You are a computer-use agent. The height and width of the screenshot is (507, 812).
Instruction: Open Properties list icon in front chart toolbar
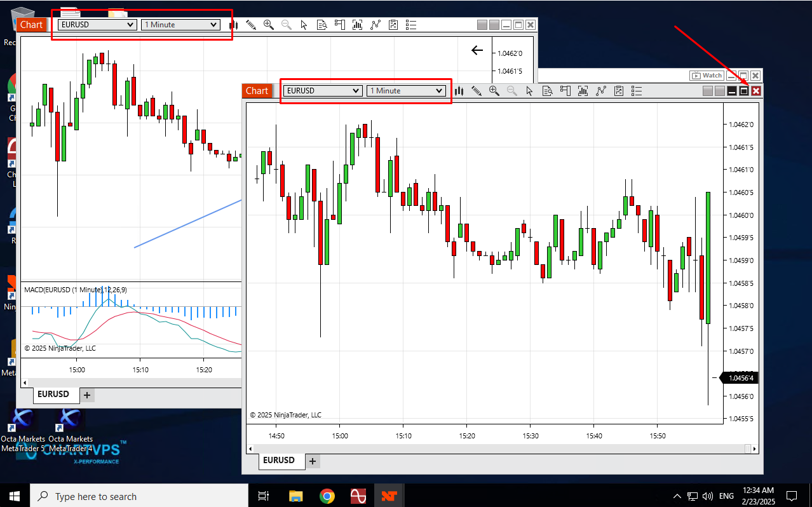pyautogui.click(x=637, y=91)
